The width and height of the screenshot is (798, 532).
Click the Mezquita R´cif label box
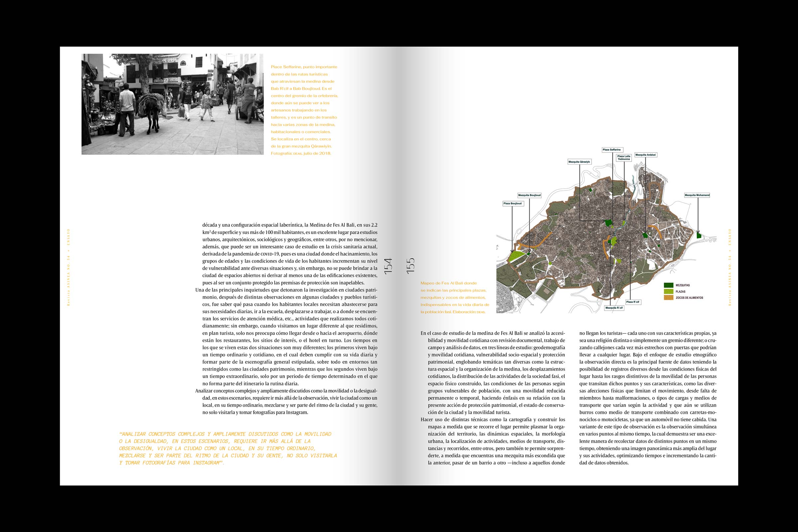point(614,309)
